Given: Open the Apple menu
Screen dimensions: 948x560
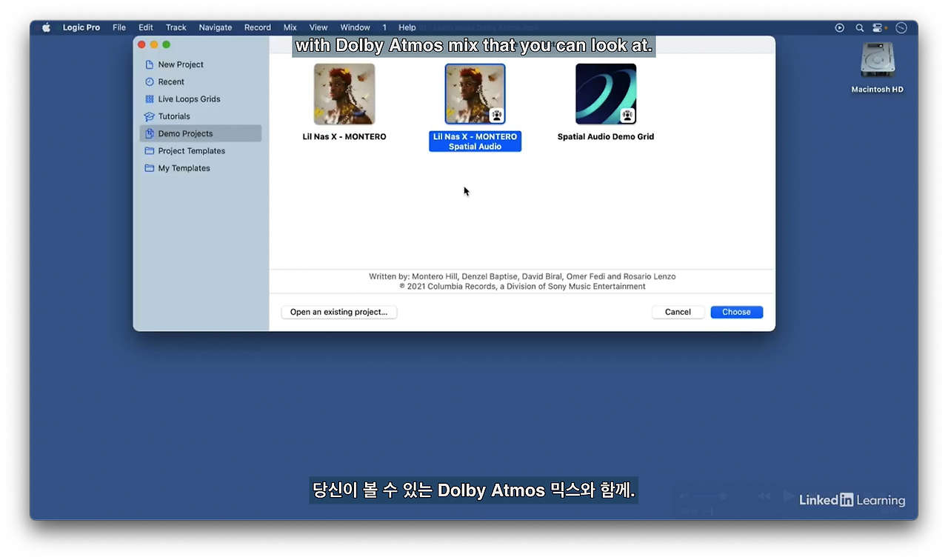Looking at the screenshot, I should [47, 27].
